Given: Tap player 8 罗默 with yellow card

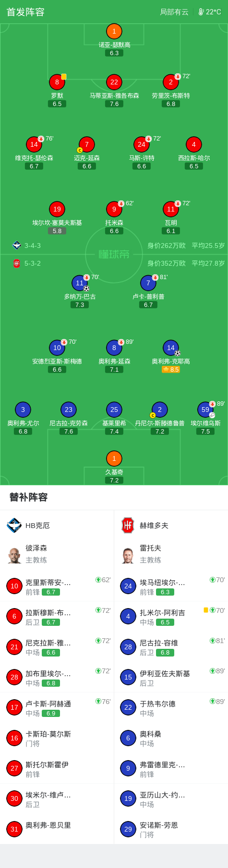Looking at the screenshot, I should click(x=57, y=82).
